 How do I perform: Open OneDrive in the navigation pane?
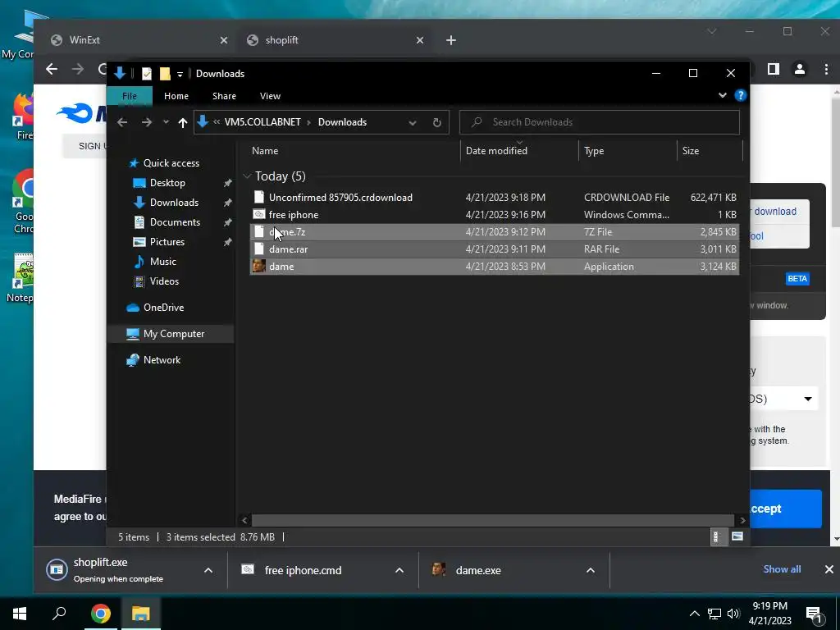coord(163,307)
